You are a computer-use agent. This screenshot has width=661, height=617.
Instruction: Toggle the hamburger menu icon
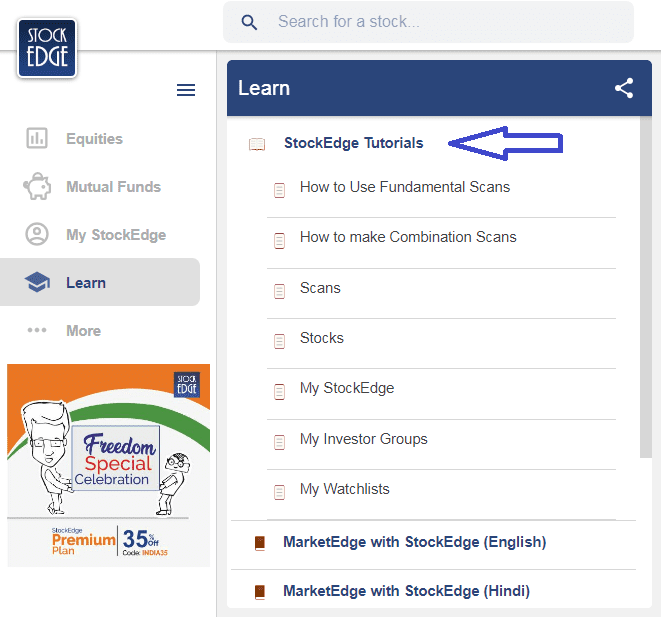click(x=186, y=90)
